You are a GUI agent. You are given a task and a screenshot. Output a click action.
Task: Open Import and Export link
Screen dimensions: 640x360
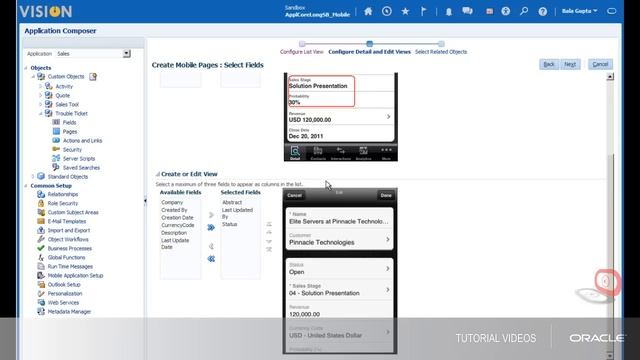click(69, 230)
